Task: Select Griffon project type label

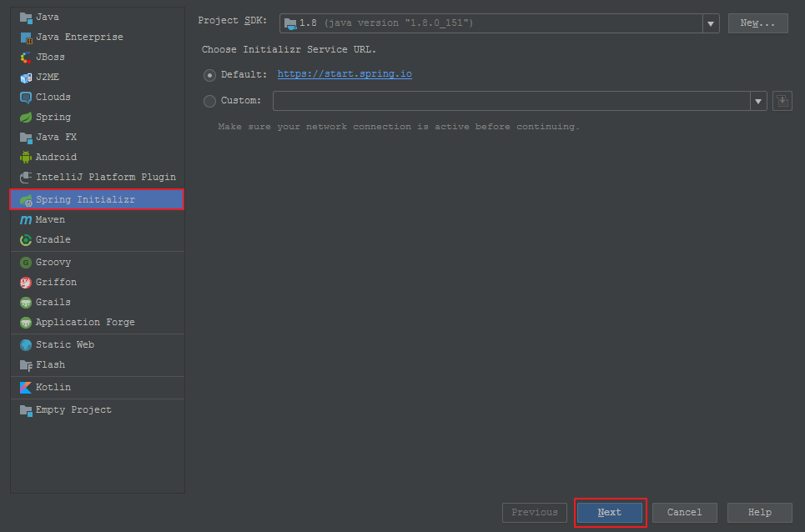Action: 57,283
